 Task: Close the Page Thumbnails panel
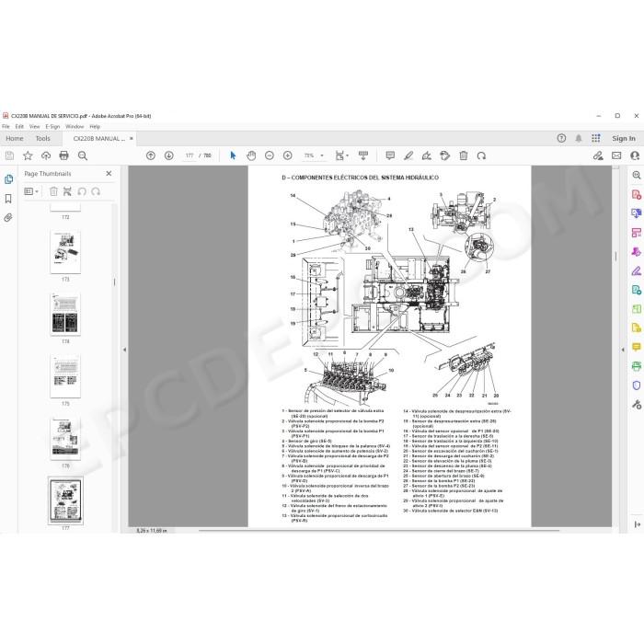pos(109,174)
